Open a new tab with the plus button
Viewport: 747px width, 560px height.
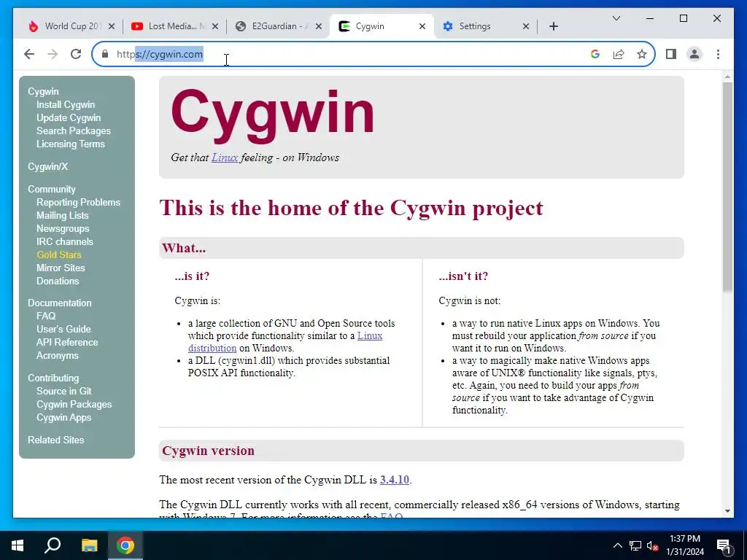[554, 27]
